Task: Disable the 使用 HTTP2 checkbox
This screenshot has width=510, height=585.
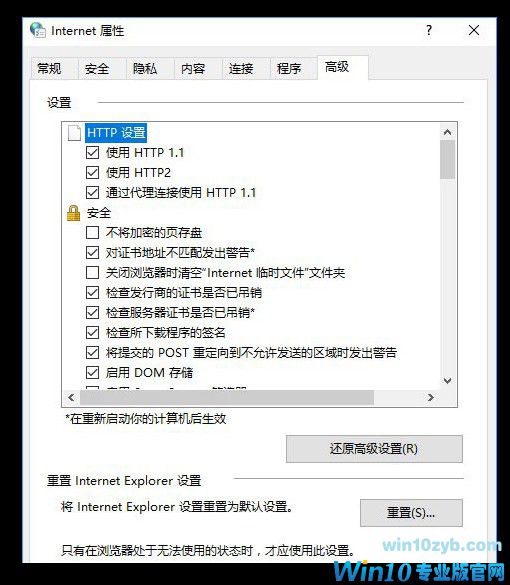Action: click(x=92, y=172)
